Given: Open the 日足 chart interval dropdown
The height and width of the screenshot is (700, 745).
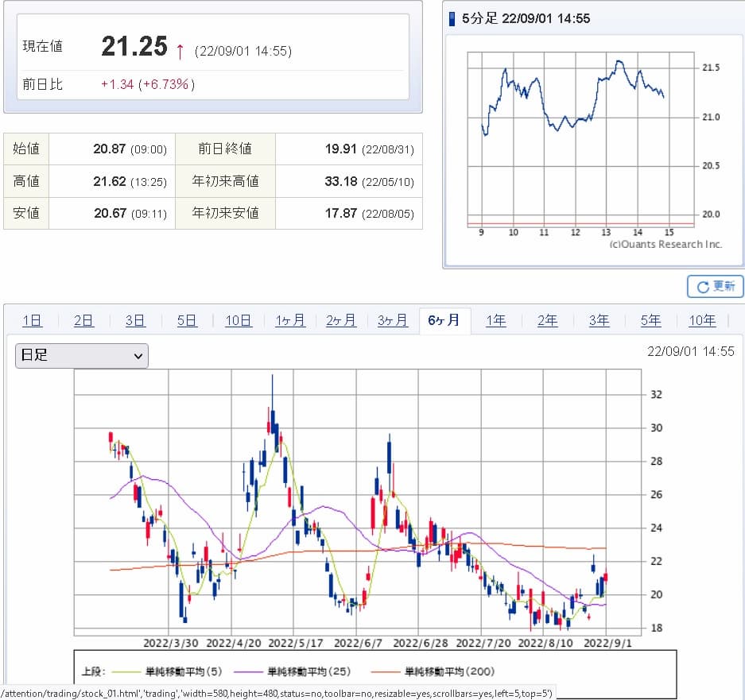Looking at the screenshot, I should (x=82, y=356).
